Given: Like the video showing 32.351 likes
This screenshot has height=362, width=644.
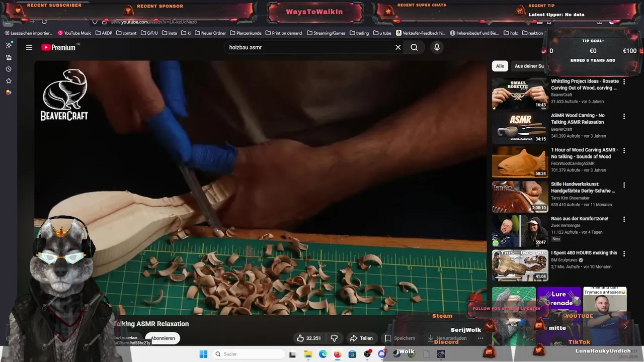Looking at the screenshot, I should (309, 338).
